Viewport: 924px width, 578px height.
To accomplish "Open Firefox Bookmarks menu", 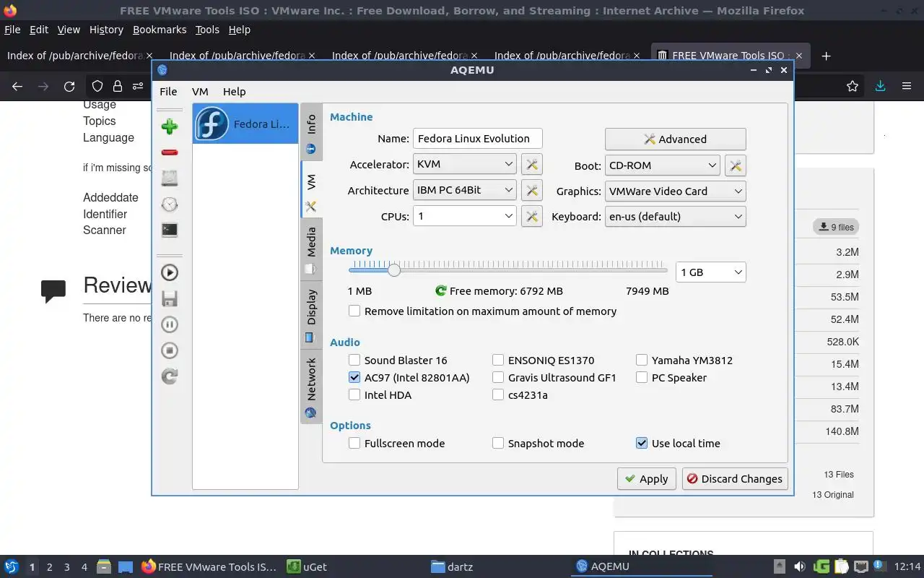I will pos(160,30).
